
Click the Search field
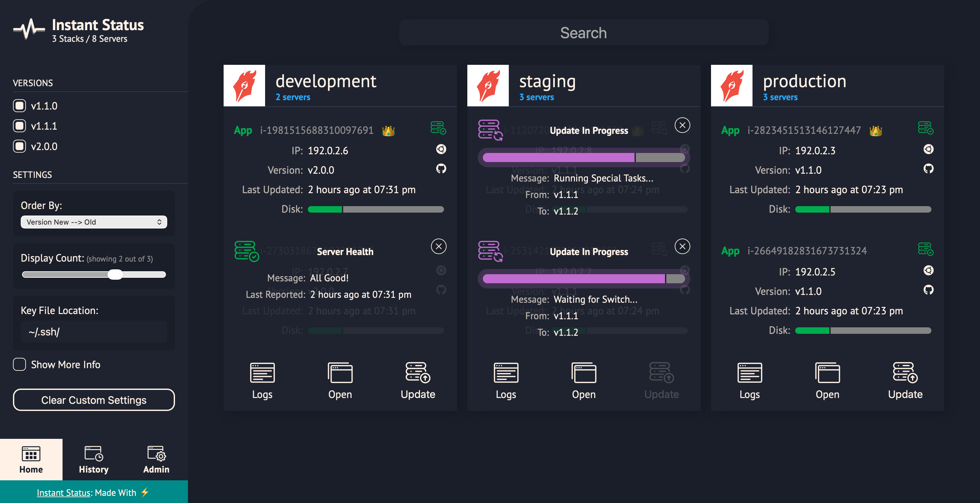583,33
